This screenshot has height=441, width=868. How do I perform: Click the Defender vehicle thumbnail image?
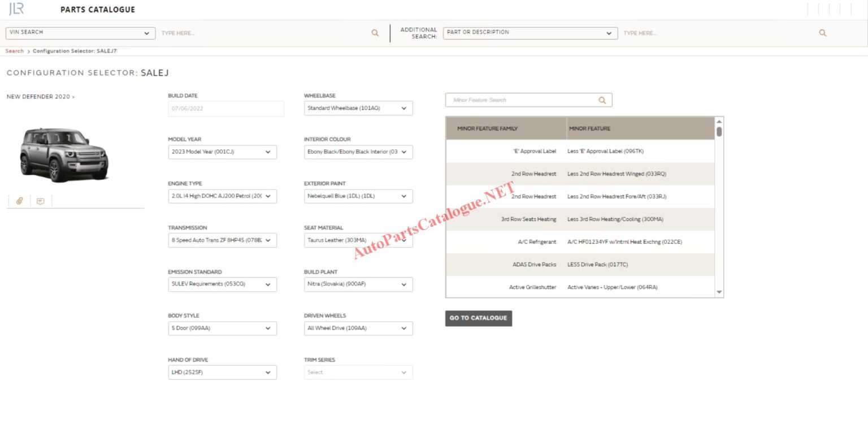[x=64, y=154]
